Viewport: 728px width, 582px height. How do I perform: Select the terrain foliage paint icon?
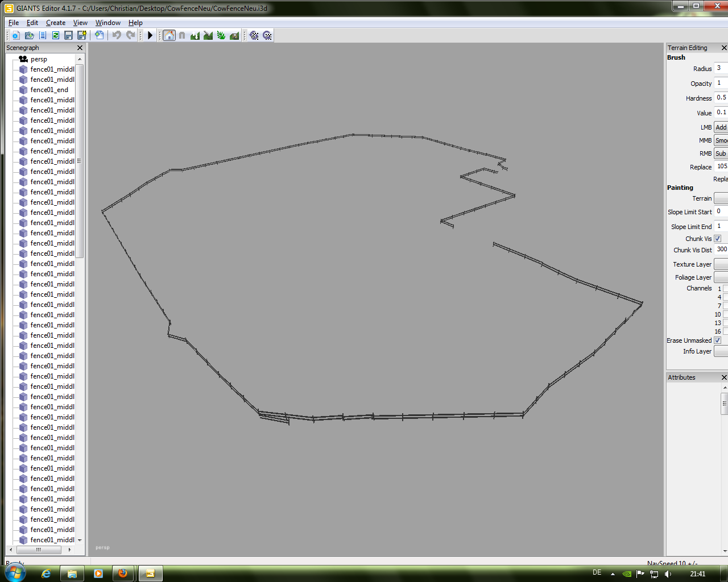[221, 35]
